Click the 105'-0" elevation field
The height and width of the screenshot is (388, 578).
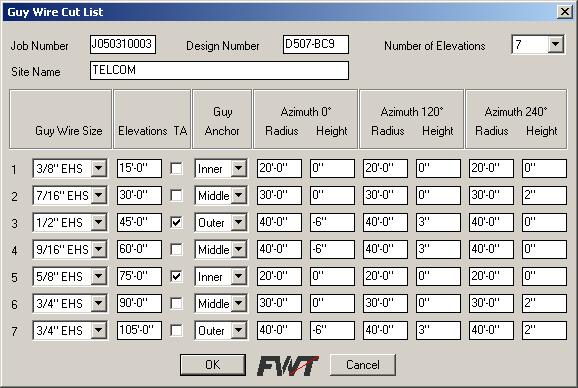pos(139,330)
